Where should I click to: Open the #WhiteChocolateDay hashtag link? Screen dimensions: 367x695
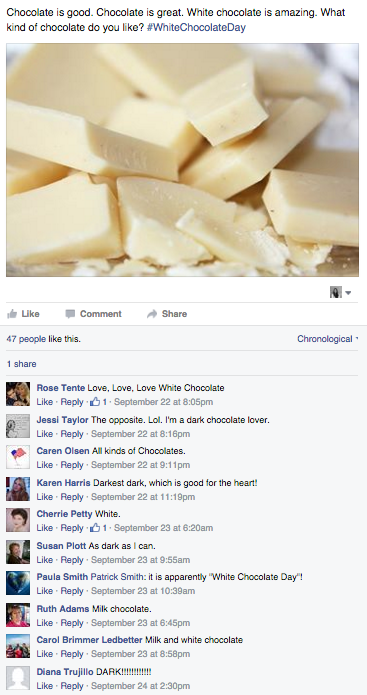pos(195,27)
